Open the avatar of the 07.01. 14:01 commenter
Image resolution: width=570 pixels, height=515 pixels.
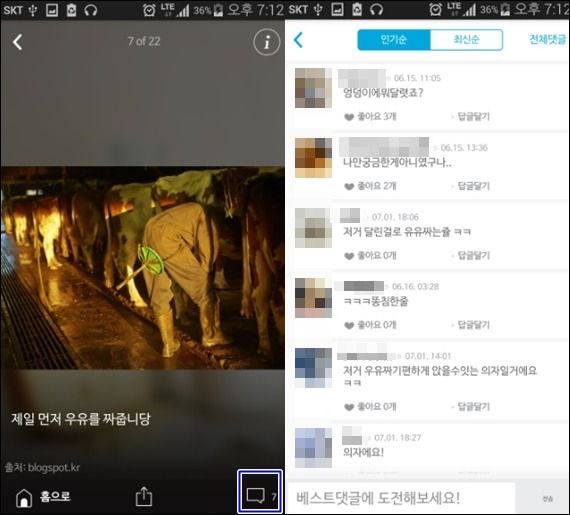tap(313, 368)
